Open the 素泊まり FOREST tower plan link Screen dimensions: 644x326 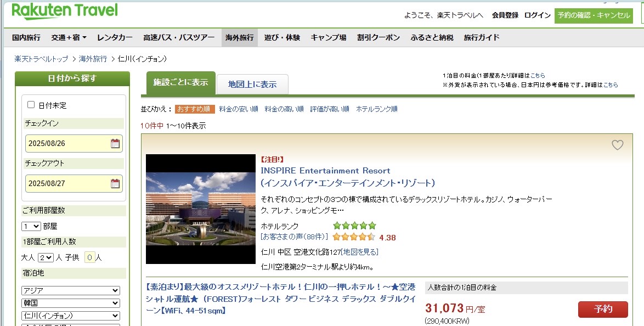280,299
